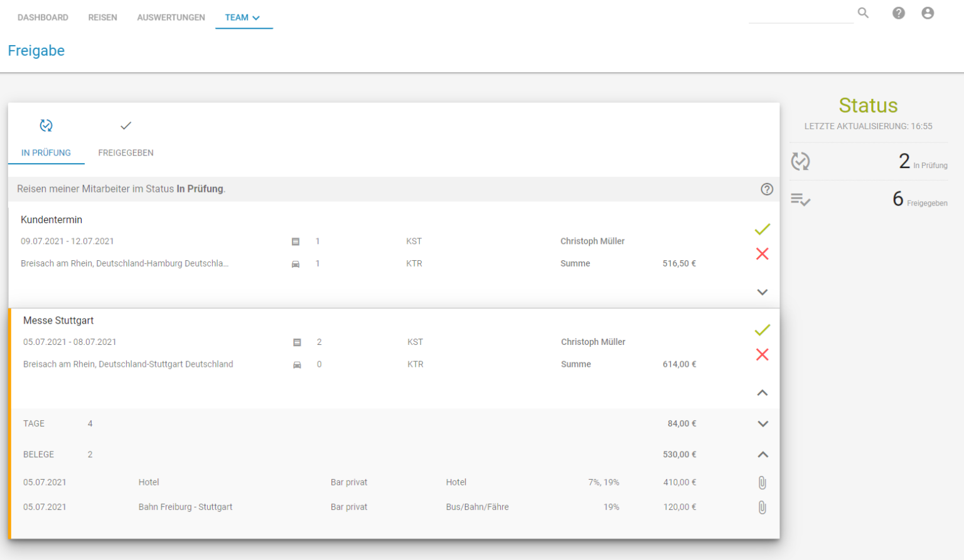The image size is (964, 560).
Task: Click Bus/Bahn/Fähre category text
Action: click(477, 507)
